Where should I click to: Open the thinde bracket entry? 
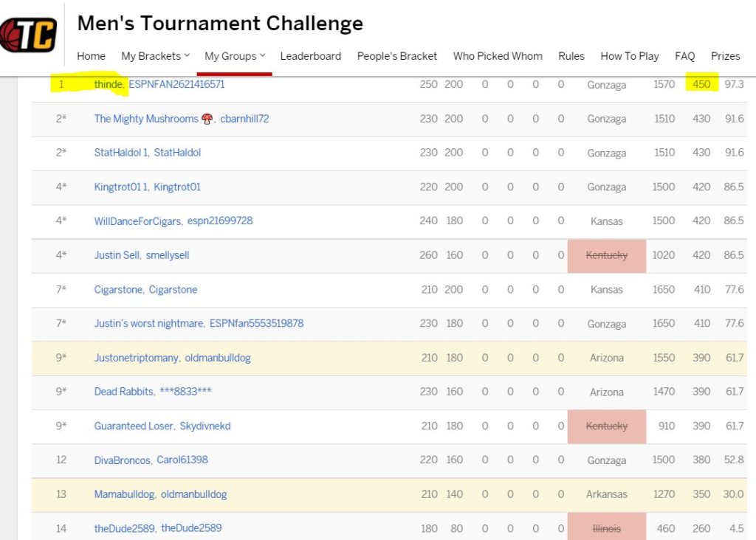click(109, 84)
